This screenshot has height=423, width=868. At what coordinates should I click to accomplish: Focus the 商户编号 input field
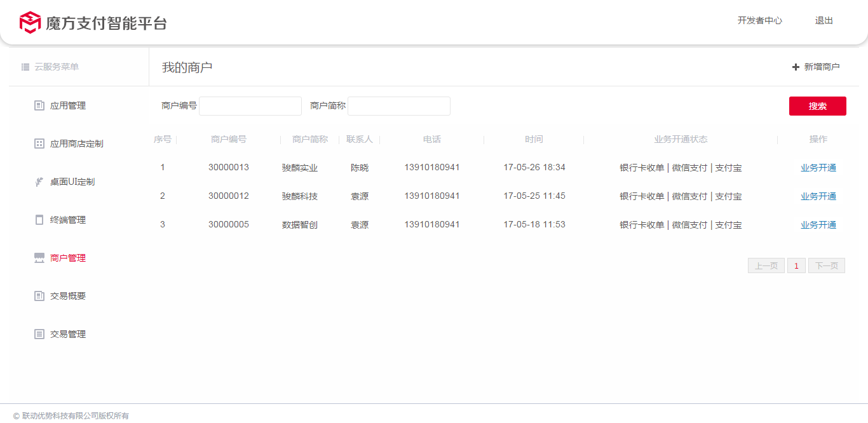(x=250, y=106)
